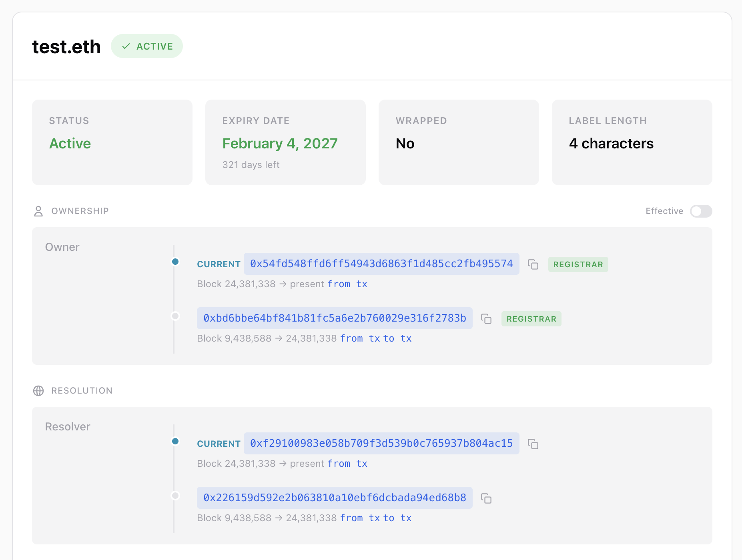
Task: Click the previous resolver timeline dot
Action: 175,496
